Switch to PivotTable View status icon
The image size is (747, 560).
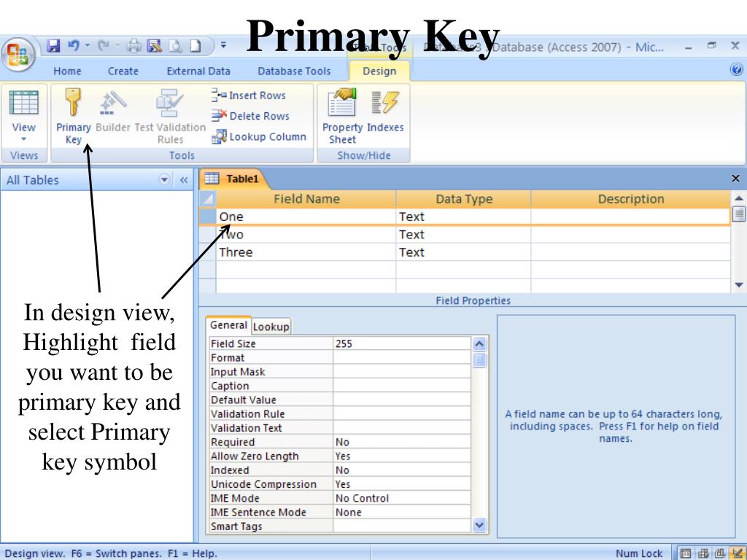[703, 553]
